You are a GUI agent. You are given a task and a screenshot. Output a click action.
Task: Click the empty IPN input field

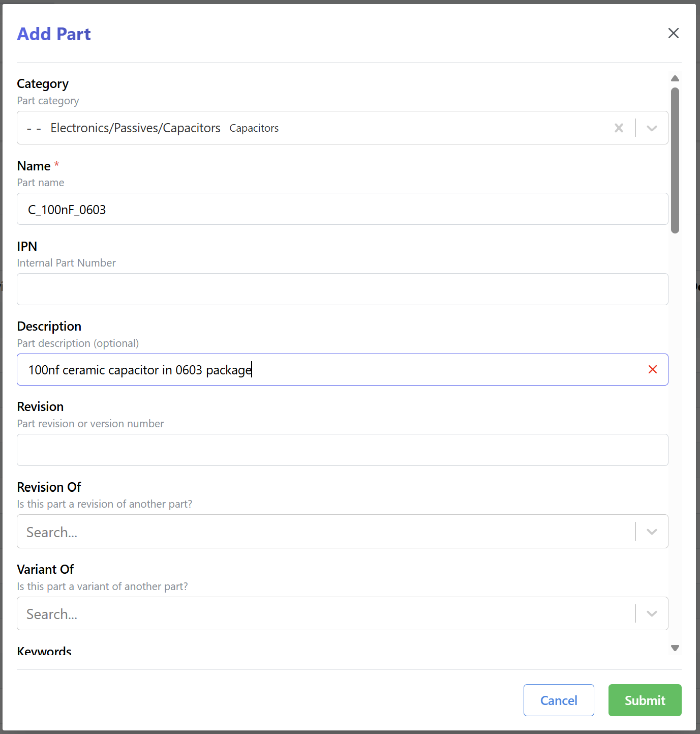coord(342,289)
